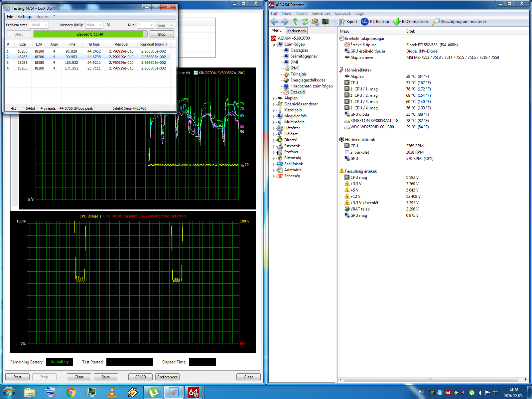532x399 pixels.
Task: Launch Google Chrome from taskbar
Action: (x=70, y=393)
